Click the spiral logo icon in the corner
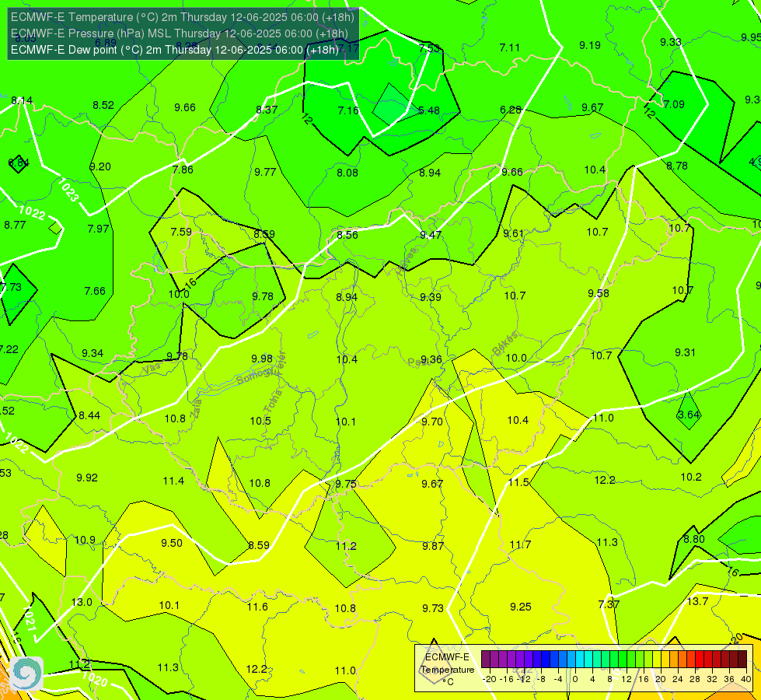 (x=26, y=674)
